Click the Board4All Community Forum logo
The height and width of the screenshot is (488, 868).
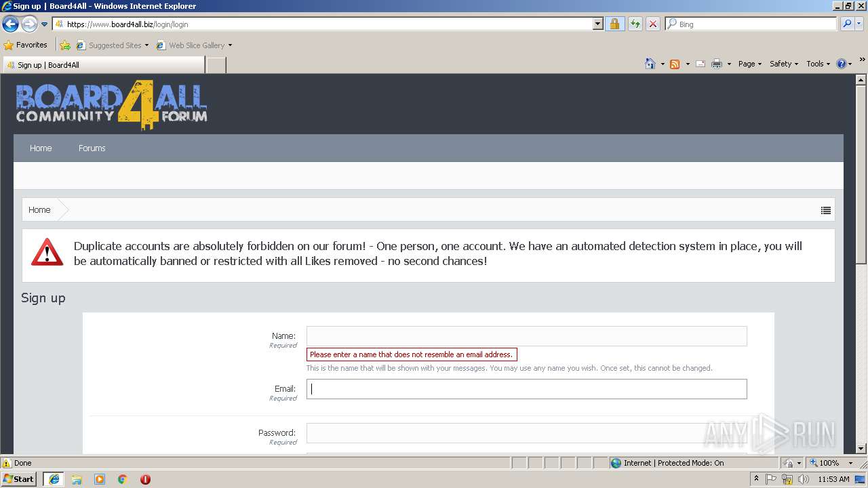click(x=112, y=104)
